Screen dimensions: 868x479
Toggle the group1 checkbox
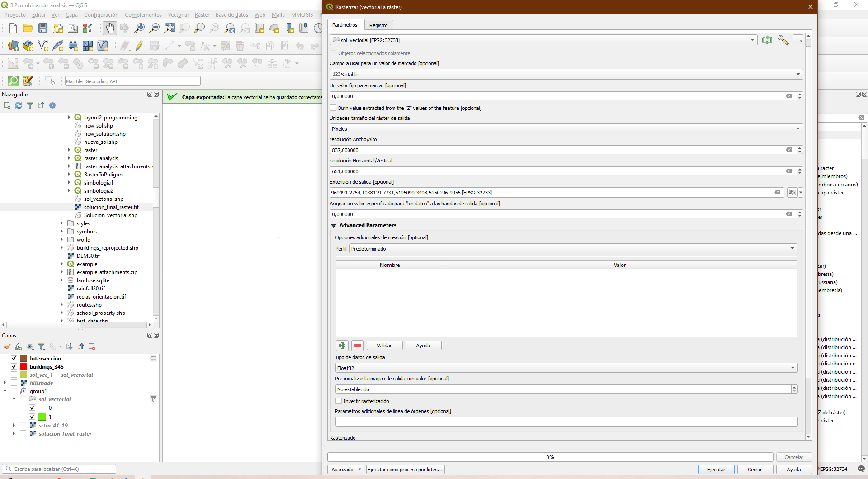14,391
